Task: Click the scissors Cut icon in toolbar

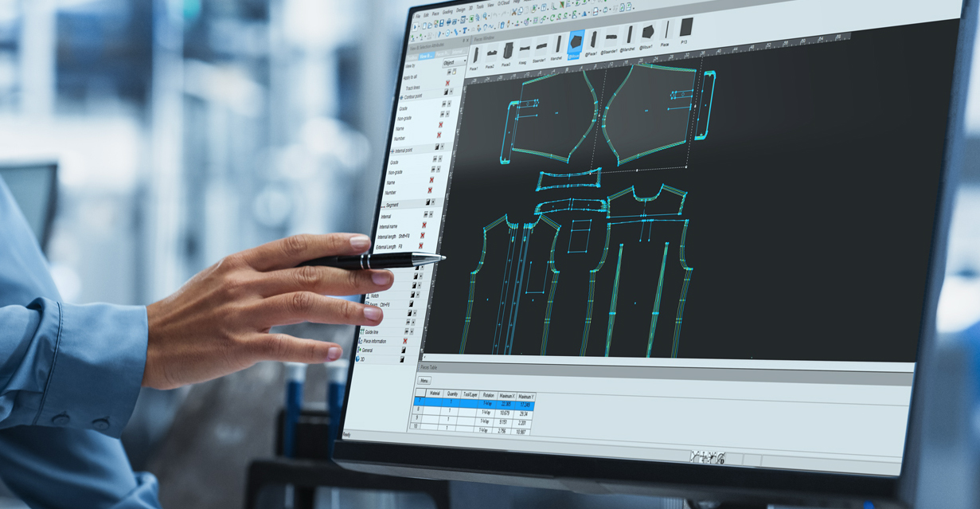Action: click(x=513, y=12)
